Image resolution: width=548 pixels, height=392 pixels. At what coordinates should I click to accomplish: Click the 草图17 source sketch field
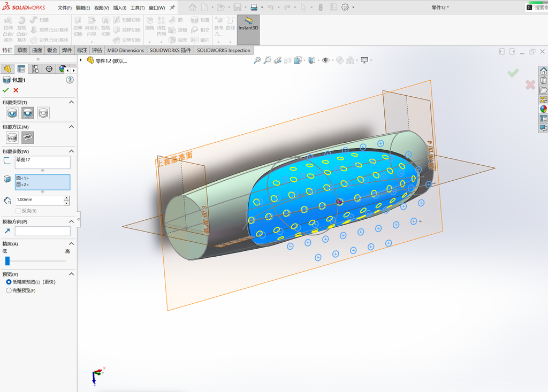[43, 162]
